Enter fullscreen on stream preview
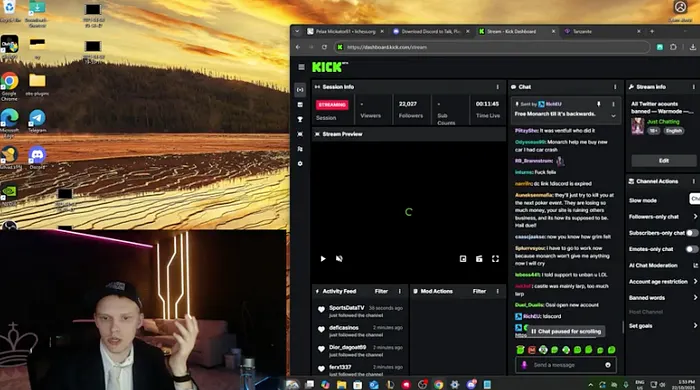Image resolution: width=700 pixels, height=390 pixels. (495, 259)
